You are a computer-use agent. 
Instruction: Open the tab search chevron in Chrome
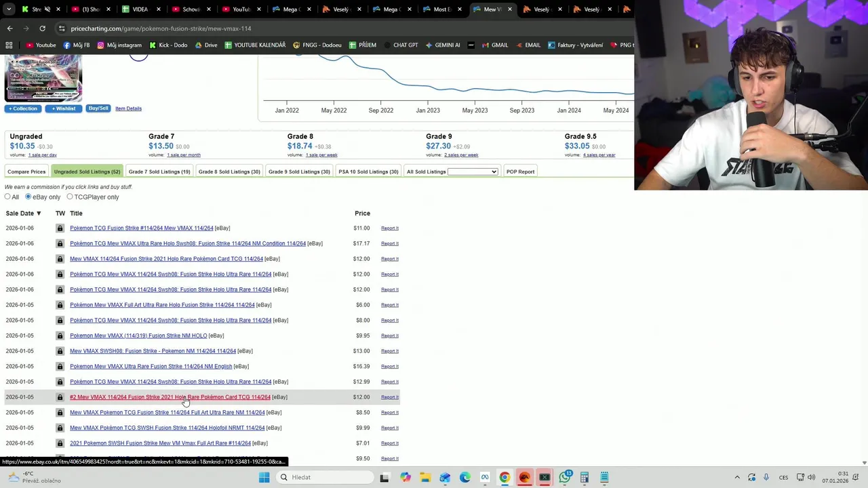click(9, 9)
